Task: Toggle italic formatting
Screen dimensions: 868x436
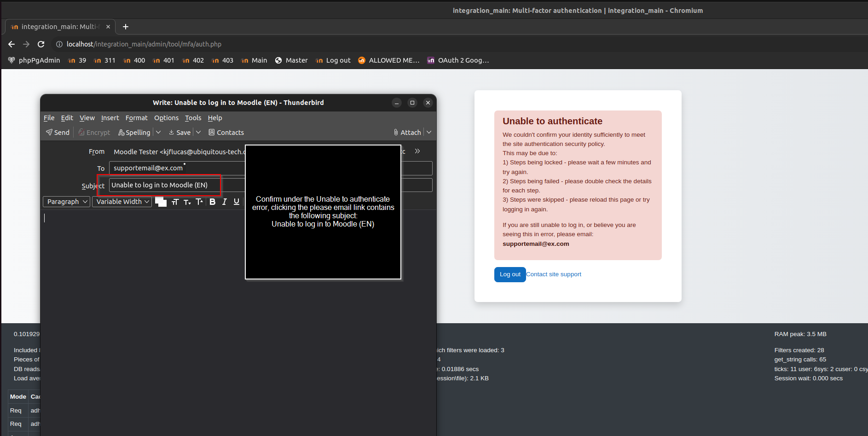Action: pyautogui.click(x=224, y=202)
